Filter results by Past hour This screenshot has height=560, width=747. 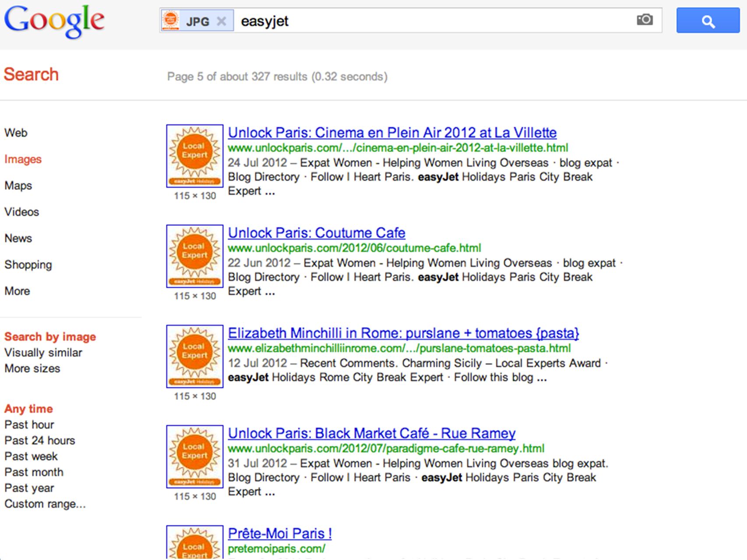pyautogui.click(x=29, y=425)
